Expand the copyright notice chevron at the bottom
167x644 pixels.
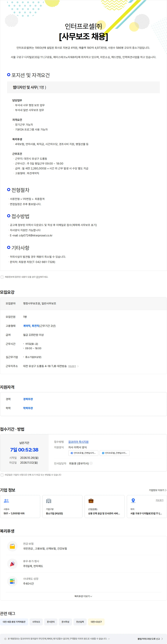[109, 639]
